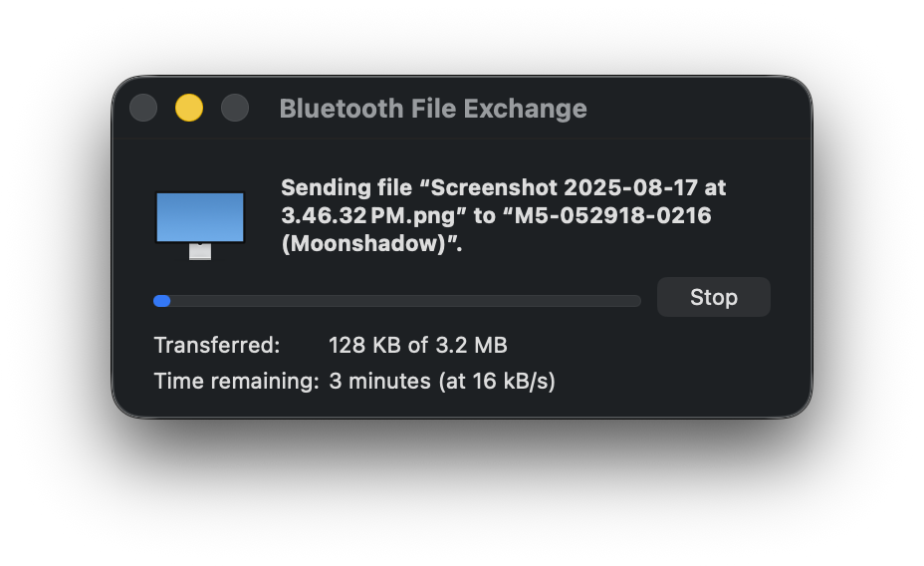
Task: Click the disabled zoom button beside yellow button
Action: click(x=235, y=108)
